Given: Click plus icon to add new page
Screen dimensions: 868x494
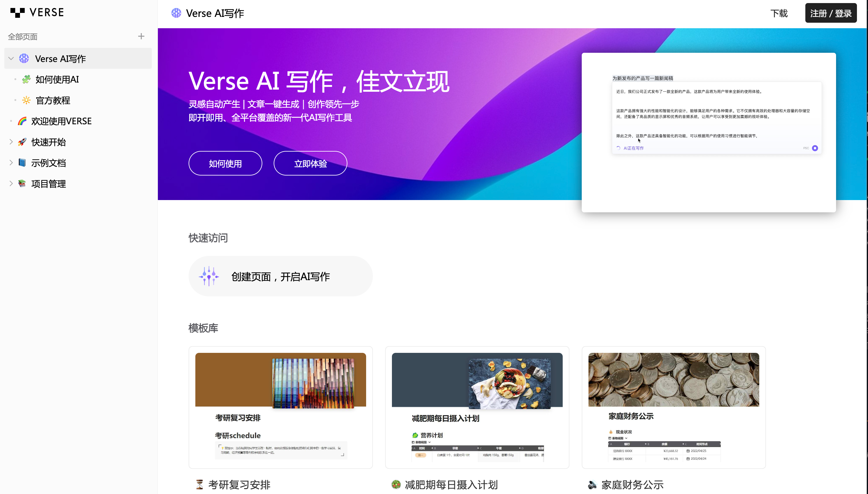Looking at the screenshot, I should pyautogui.click(x=141, y=36).
